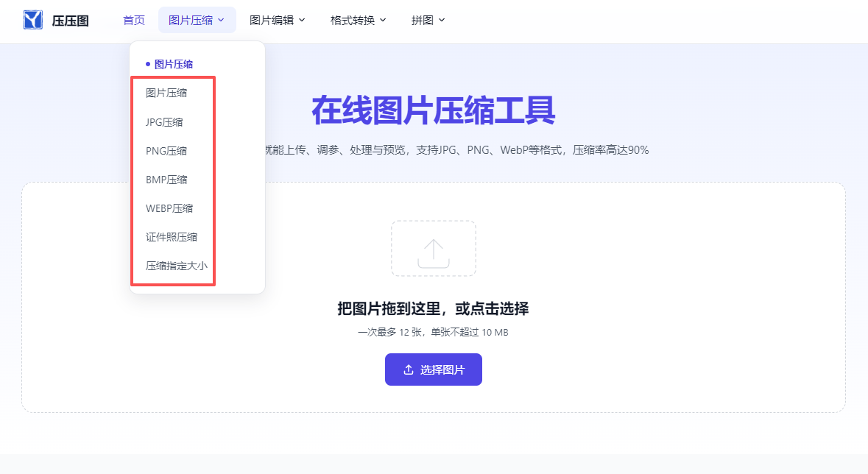Click the 一次最多 12 张 limit note
The height and width of the screenshot is (474, 868).
(x=434, y=332)
